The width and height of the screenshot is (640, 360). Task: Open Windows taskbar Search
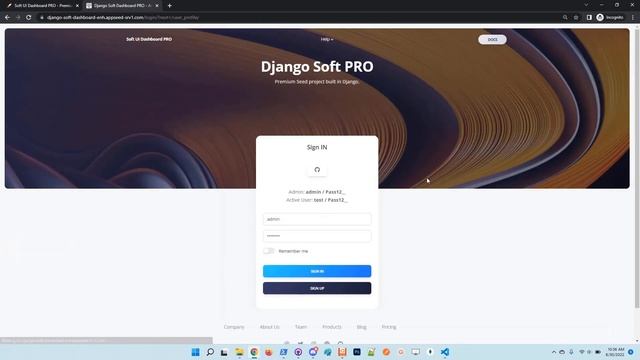click(210, 352)
